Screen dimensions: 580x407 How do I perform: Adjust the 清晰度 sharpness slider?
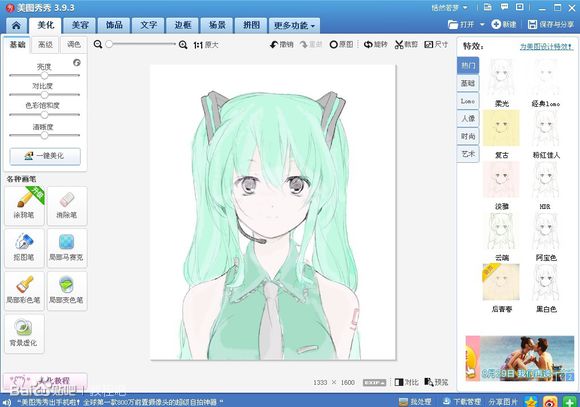pos(44,135)
